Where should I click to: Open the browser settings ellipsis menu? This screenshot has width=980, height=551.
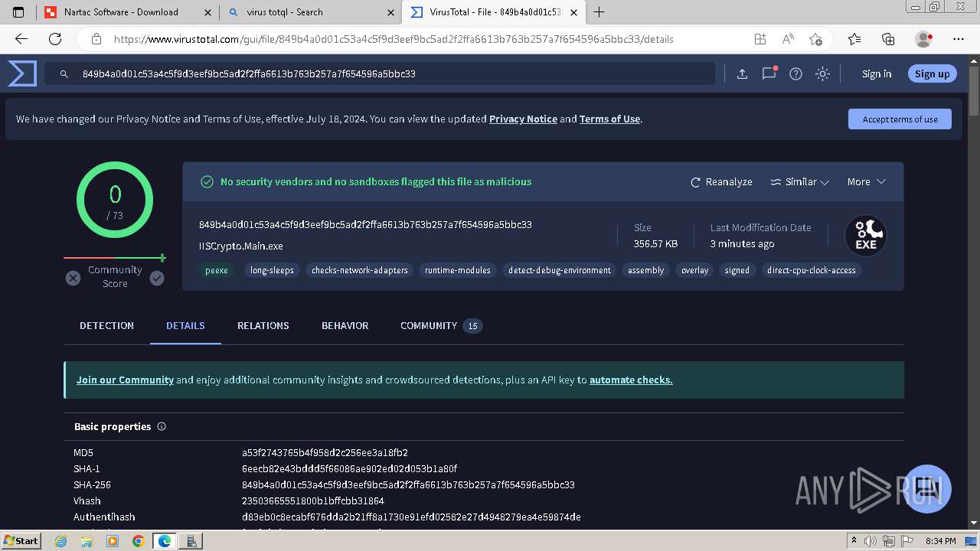[959, 39]
